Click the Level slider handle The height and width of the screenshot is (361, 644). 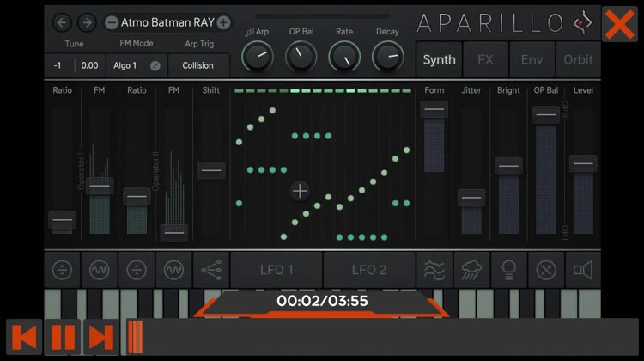pyautogui.click(x=583, y=163)
